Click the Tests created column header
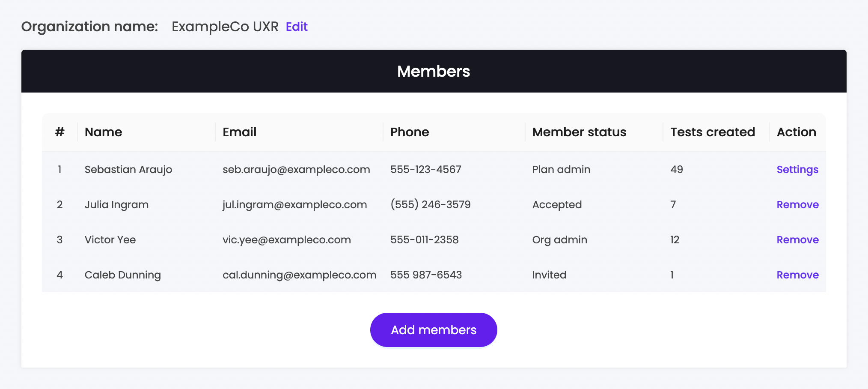Viewport: 868px width, 389px height. point(712,132)
